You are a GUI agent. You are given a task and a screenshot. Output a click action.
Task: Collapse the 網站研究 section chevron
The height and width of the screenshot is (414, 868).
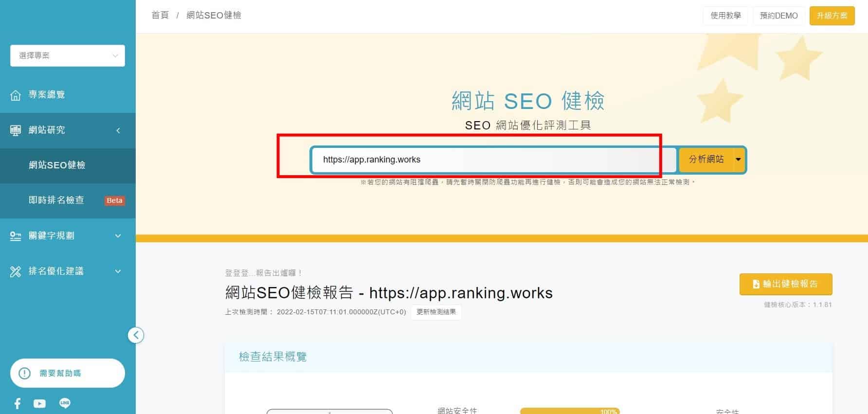[118, 130]
